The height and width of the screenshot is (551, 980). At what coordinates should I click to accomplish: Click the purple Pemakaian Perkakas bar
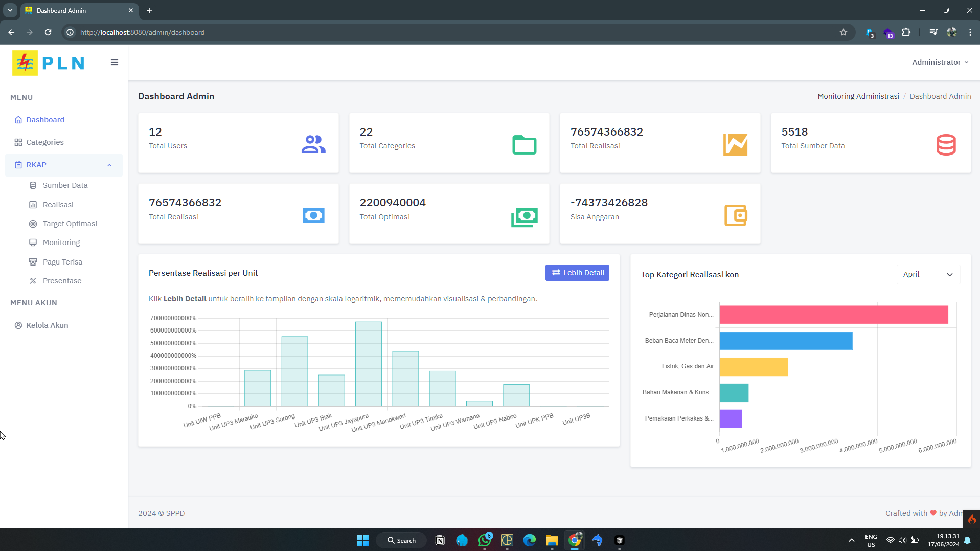tap(731, 419)
